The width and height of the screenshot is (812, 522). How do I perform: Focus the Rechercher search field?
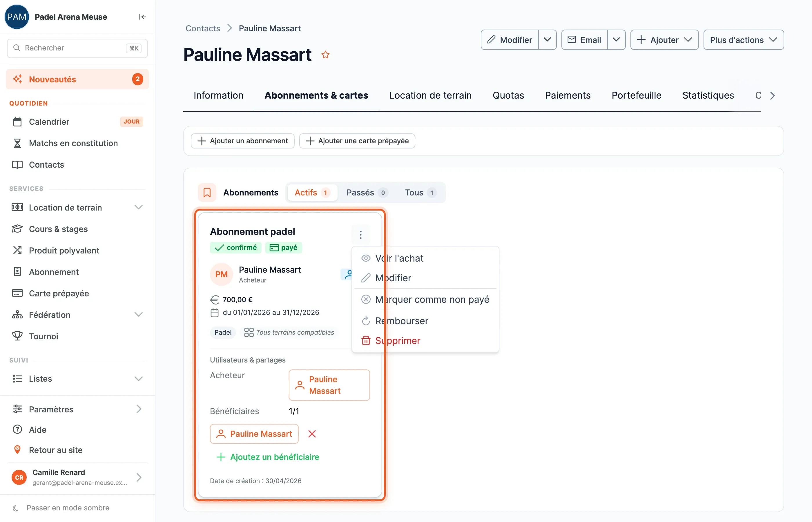[x=78, y=48]
